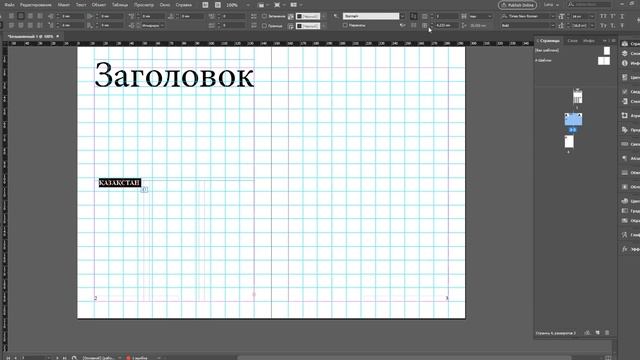Select the highlighted spread 2-3 thumbnail
This screenshot has width=640, height=360.
pyautogui.click(x=573, y=120)
